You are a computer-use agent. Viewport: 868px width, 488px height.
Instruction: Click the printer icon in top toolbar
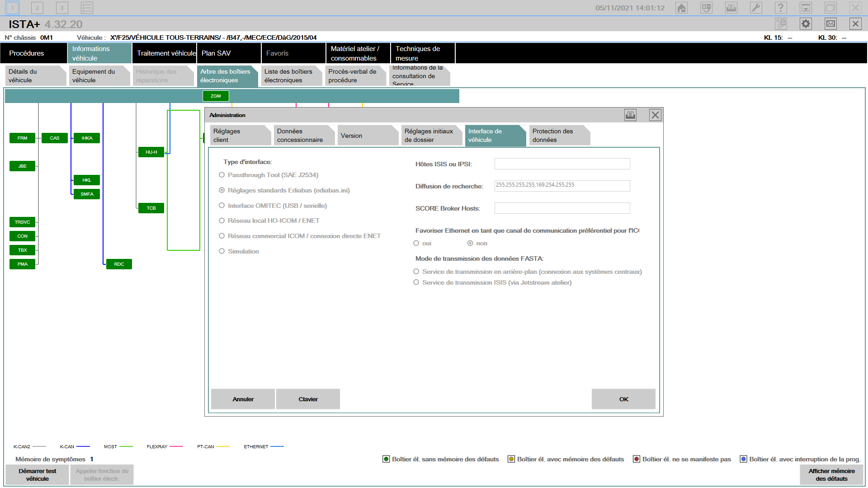click(731, 8)
